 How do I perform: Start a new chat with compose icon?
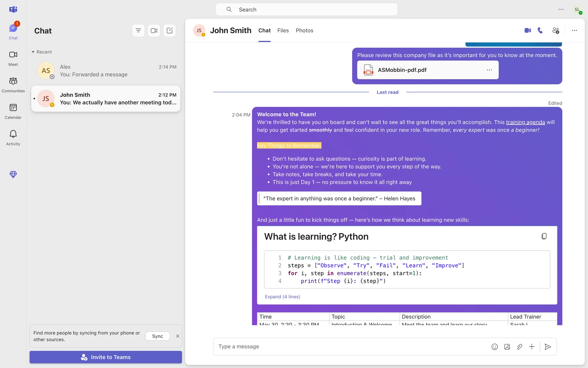click(x=170, y=31)
